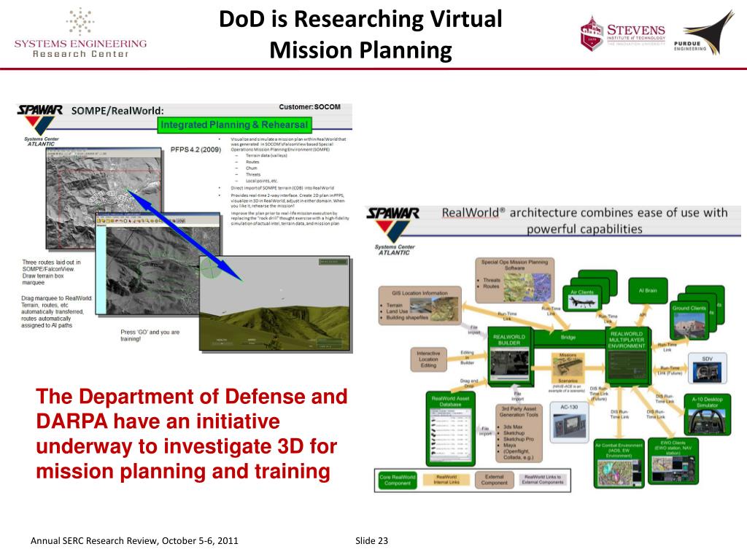Click the EWO Clients box
747x560 pixels.
pyautogui.click(x=673, y=462)
